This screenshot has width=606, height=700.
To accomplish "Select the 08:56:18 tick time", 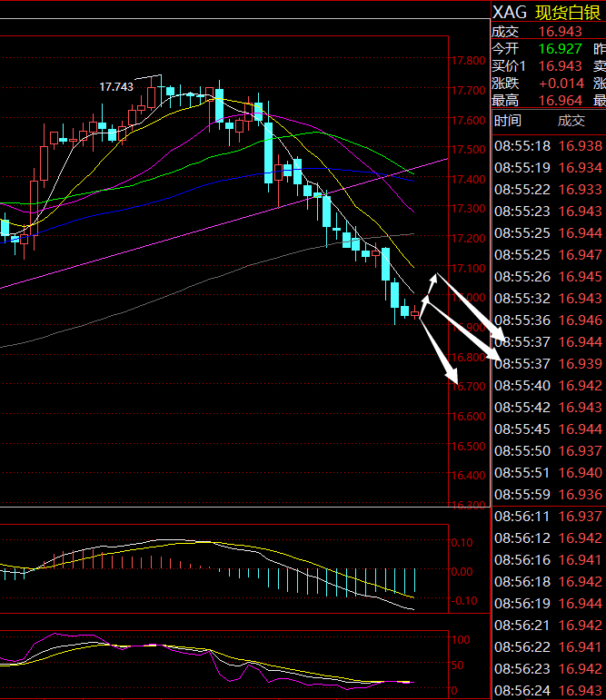I will (522, 582).
